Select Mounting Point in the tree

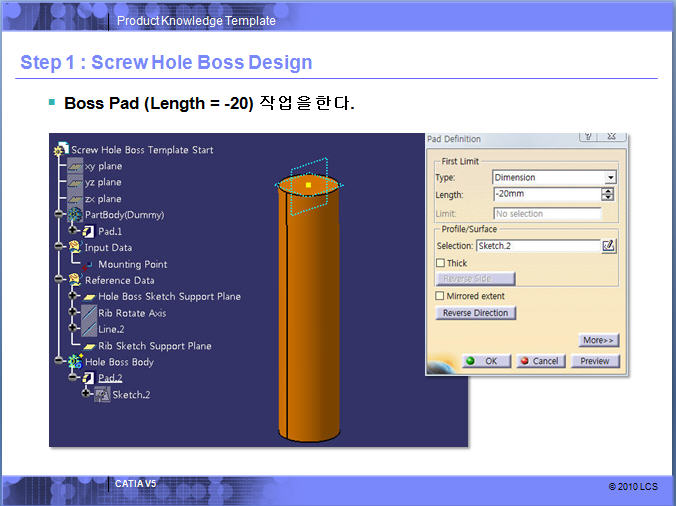pos(132,264)
